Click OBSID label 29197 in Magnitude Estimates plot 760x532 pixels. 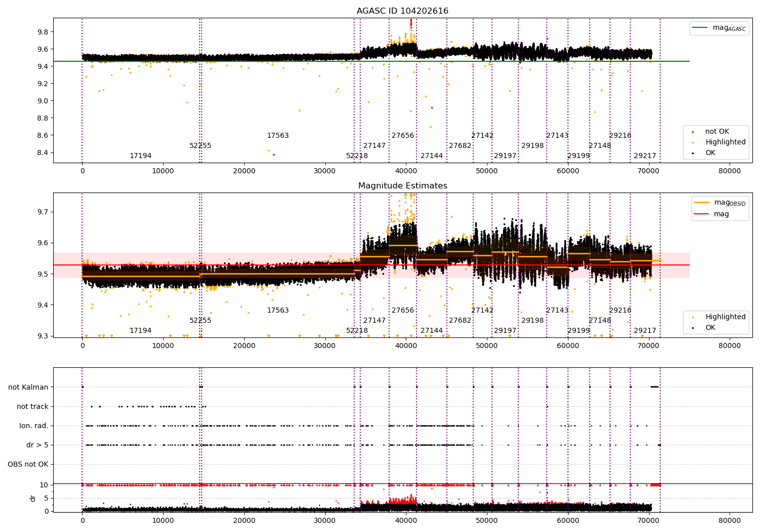(505, 331)
